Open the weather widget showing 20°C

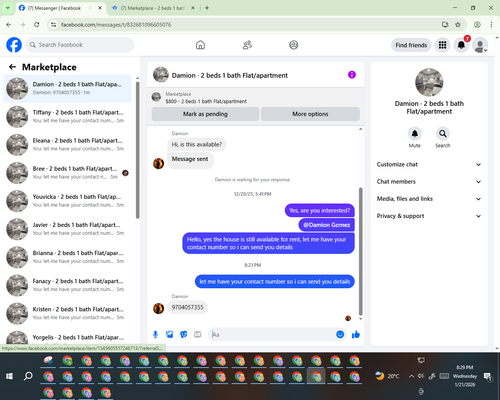coord(387,376)
